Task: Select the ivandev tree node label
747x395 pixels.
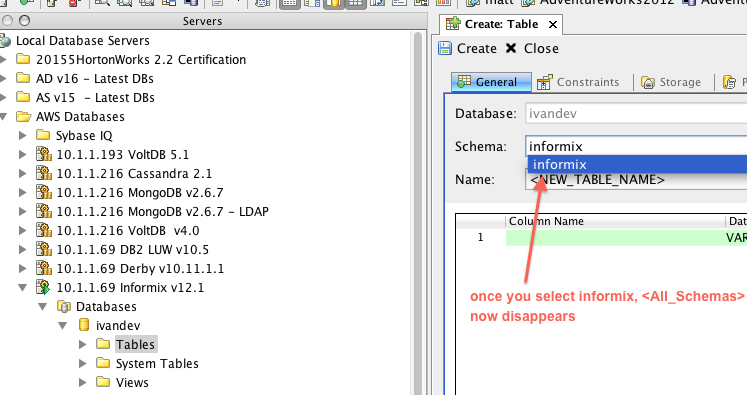Action: click(118, 325)
